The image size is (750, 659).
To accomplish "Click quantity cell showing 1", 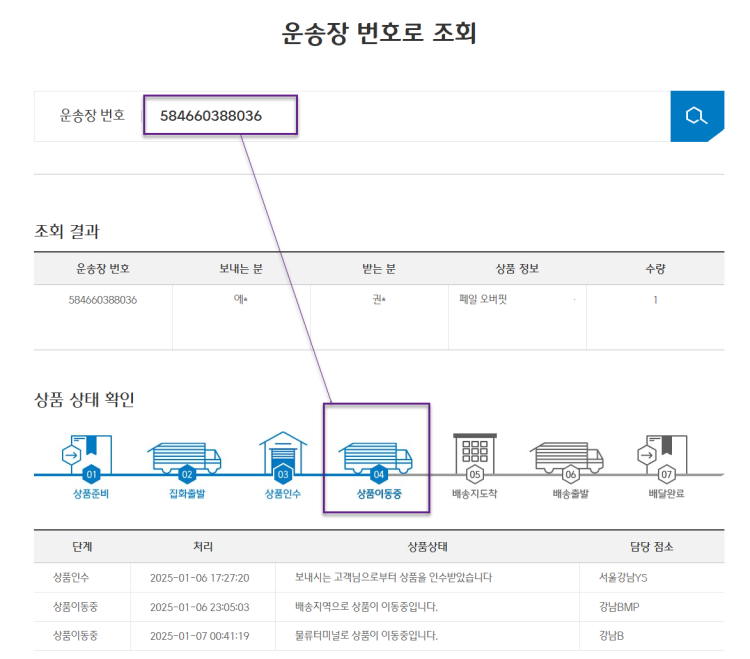I will pyautogui.click(x=655, y=300).
